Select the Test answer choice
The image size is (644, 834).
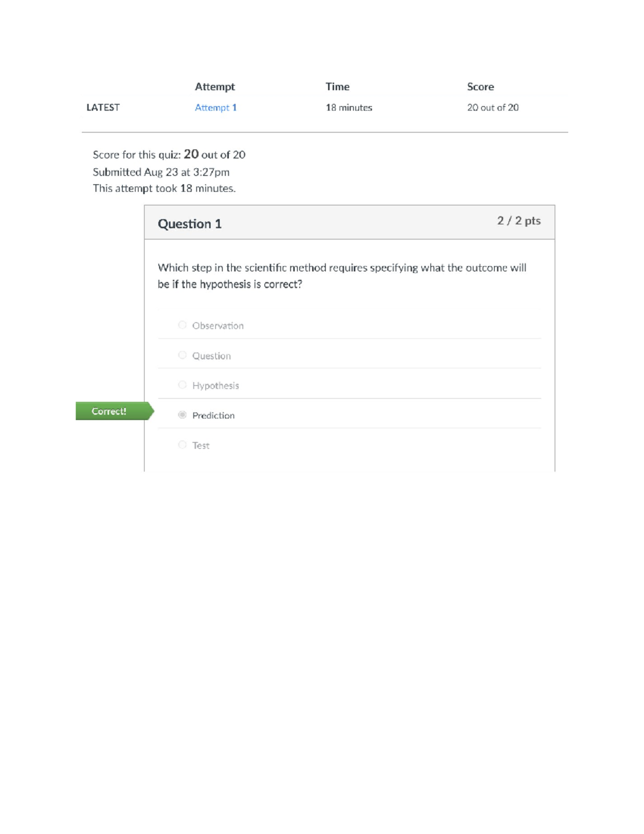pyautogui.click(x=182, y=444)
